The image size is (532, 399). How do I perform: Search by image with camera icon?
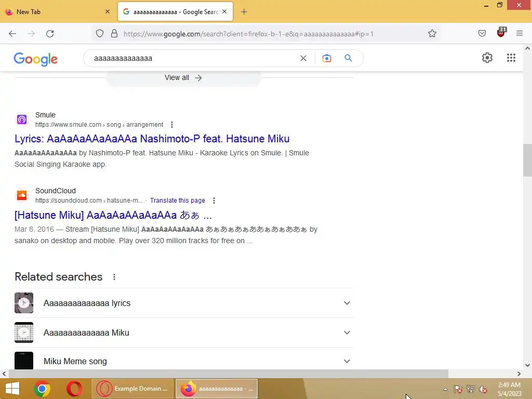(x=326, y=58)
